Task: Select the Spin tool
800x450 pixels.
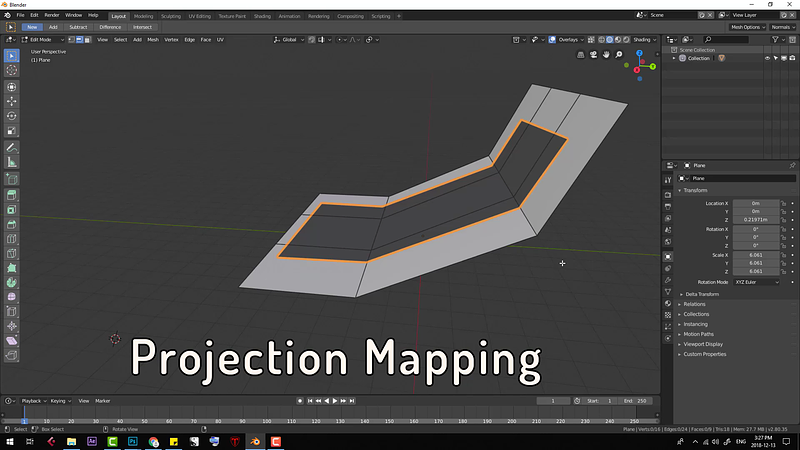Action: coord(12,283)
